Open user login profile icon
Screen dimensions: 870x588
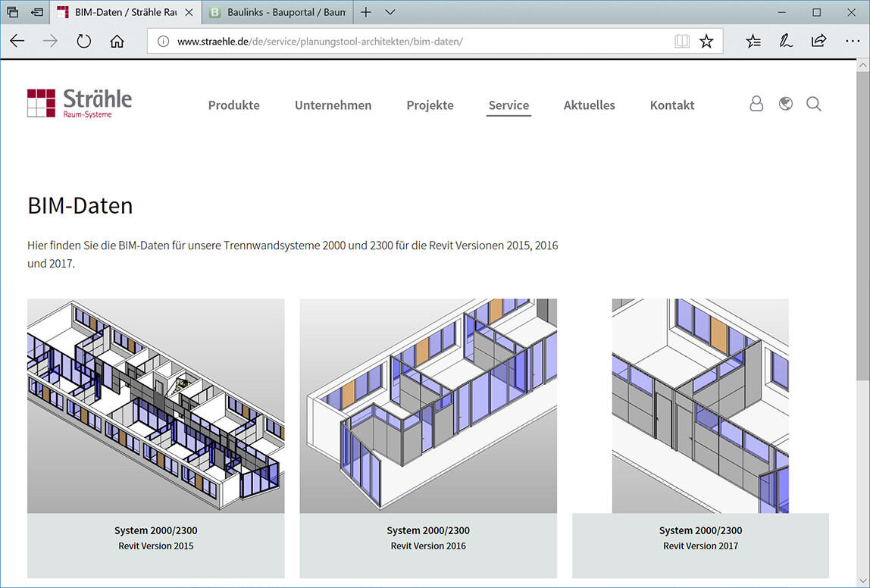[756, 104]
